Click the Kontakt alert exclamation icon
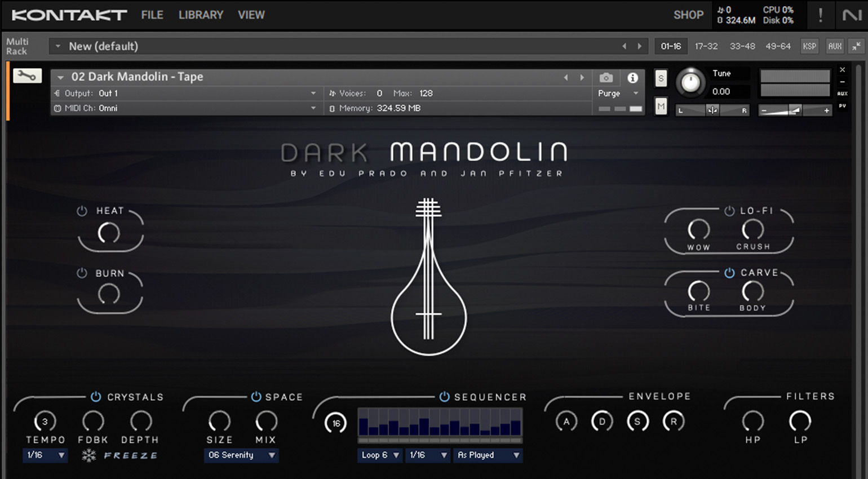Image resolution: width=868 pixels, height=479 pixels. click(820, 15)
